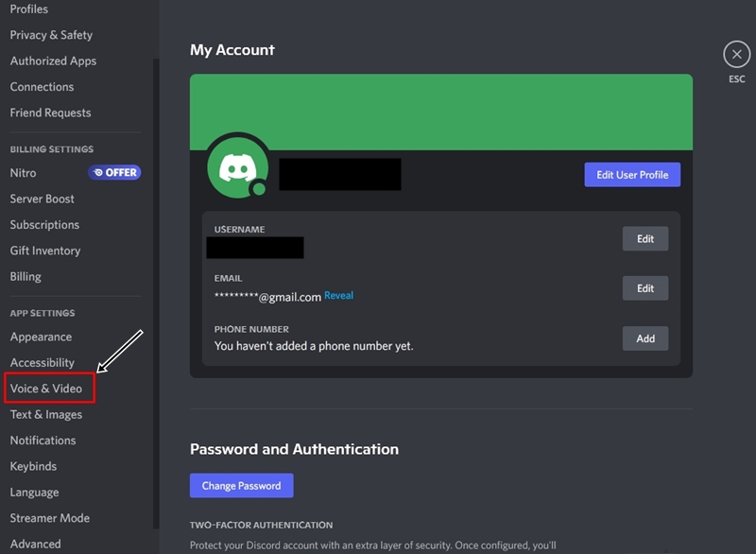Click the 'Password and Authentication' heading
Viewport: 756px width, 554px height.
pos(294,449)
